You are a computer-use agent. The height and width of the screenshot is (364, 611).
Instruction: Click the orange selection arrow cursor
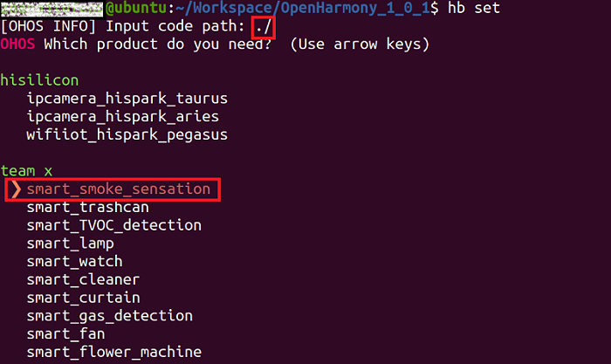(x=17, y=189)
